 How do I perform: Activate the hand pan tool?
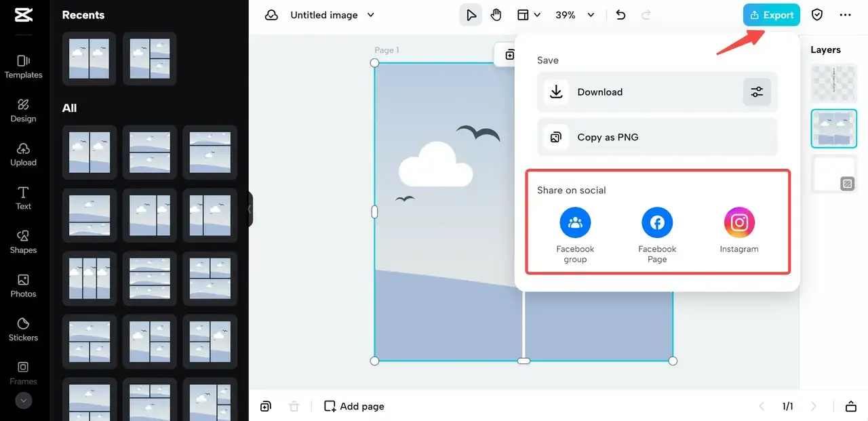(496, 15)
